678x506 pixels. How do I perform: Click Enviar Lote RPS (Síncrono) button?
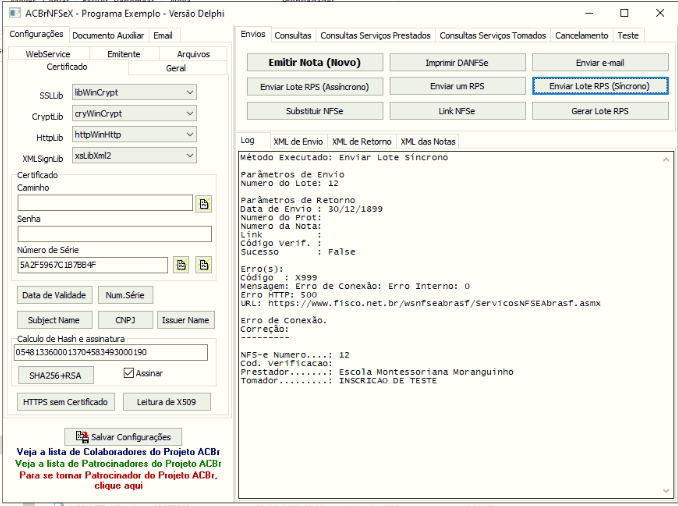click(x=600, y=86)
